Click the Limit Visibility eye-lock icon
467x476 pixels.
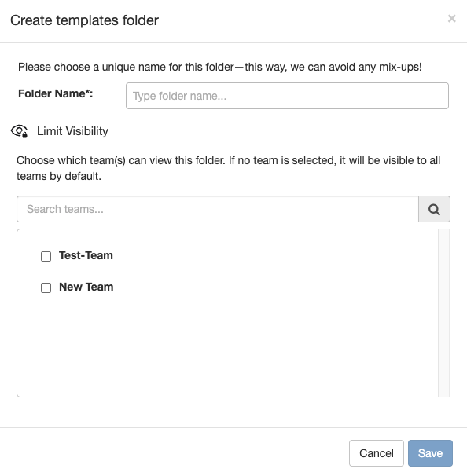click(20, 131)
